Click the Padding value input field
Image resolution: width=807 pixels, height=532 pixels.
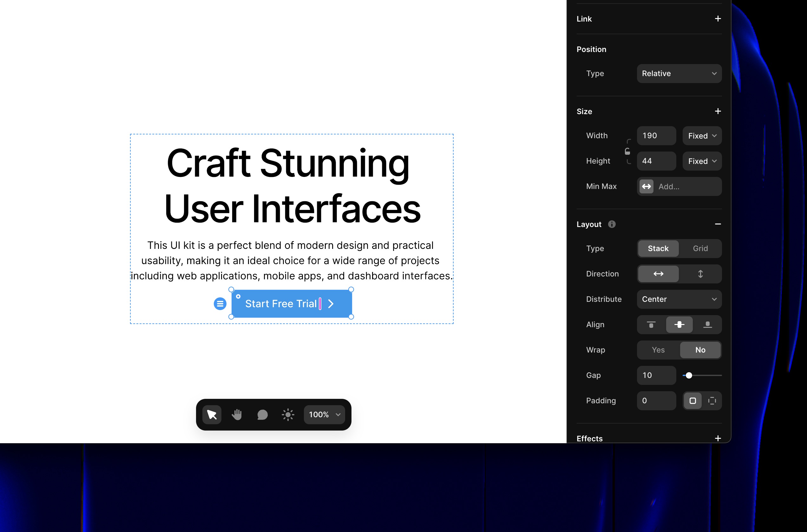tap(656, 401)
